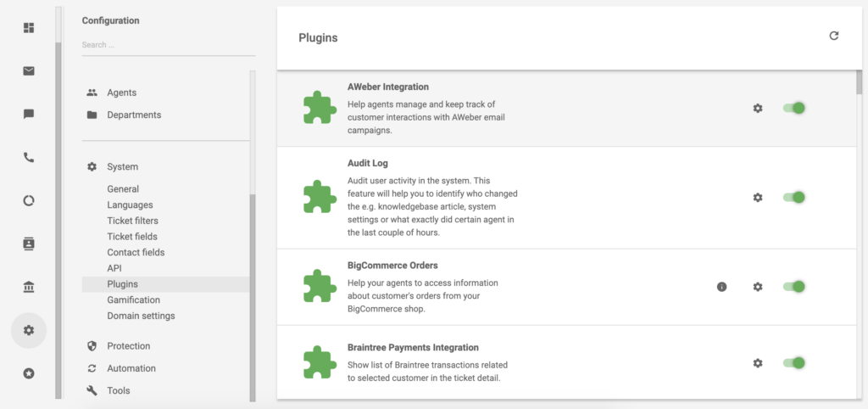Open the Agents configuration link

click(x=121, y=92)
